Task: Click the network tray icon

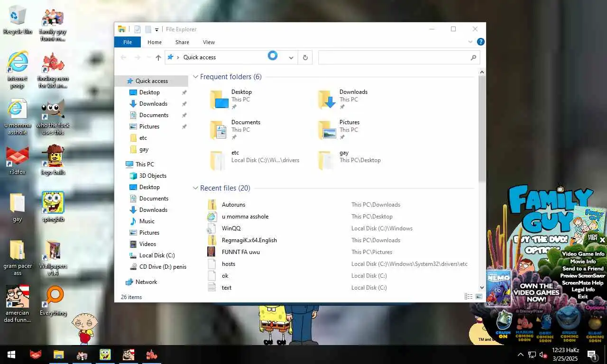Action: (x=532, y=355)
